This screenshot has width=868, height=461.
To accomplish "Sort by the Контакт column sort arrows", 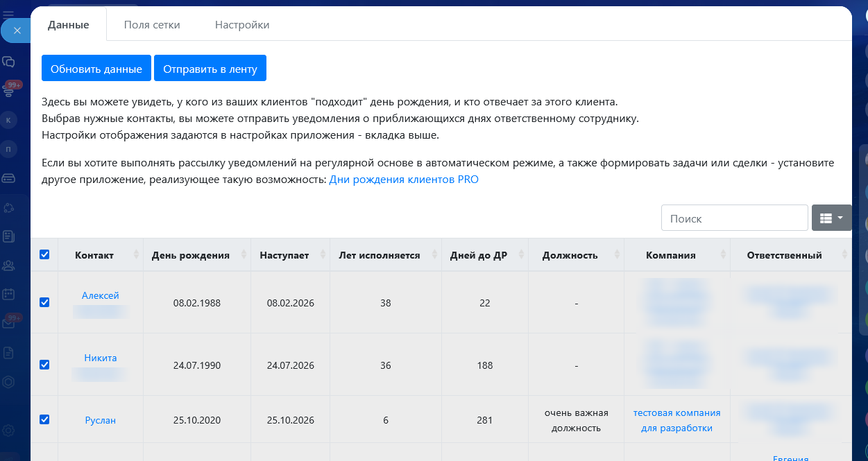I will [x=136, y=255].
